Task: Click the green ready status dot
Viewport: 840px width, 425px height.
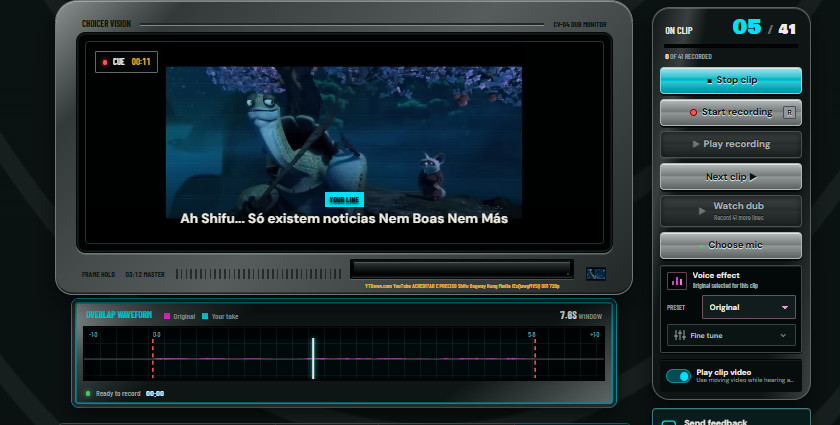Action: [88, 393]
